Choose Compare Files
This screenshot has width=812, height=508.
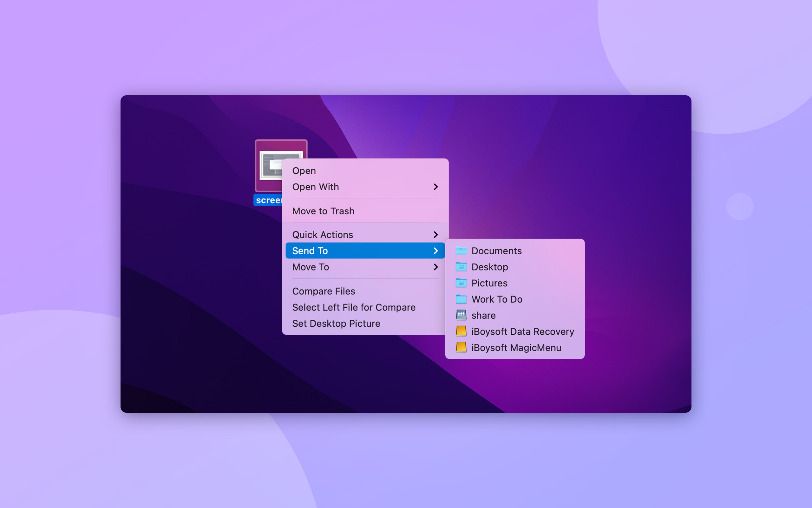(x=365, y=291)
